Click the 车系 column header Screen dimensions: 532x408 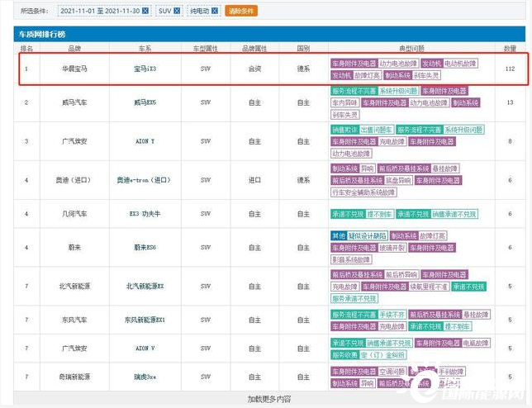click(145, 49)
